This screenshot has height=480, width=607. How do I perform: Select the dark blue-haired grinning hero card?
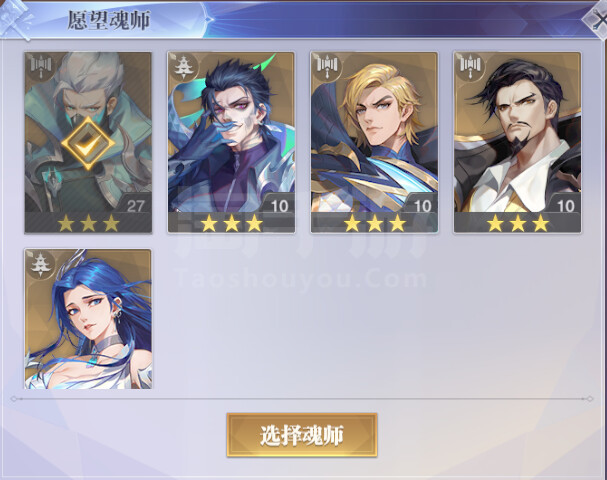pyautogui.click(x=231, y=143)
